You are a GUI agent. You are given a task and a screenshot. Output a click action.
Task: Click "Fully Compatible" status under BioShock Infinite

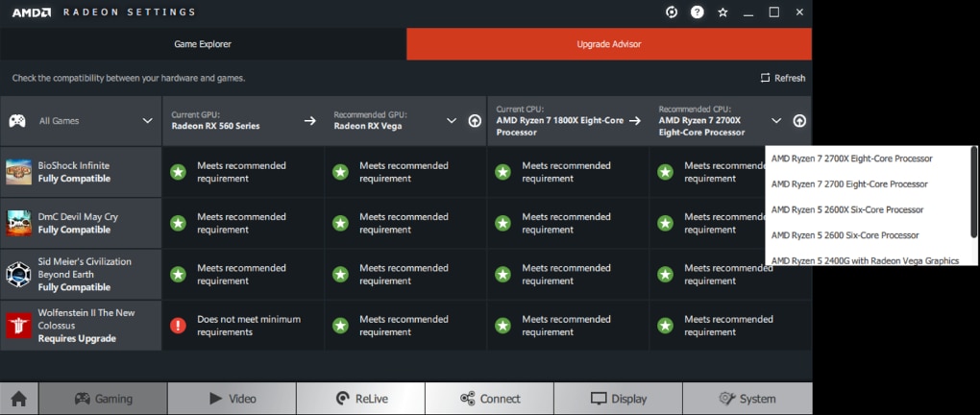pos(74,179)
